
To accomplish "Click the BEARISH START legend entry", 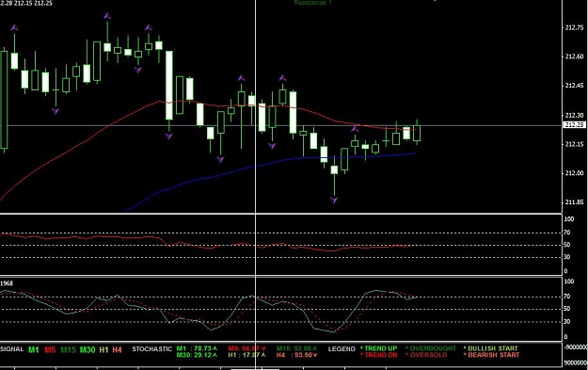I will click(492, 355).
